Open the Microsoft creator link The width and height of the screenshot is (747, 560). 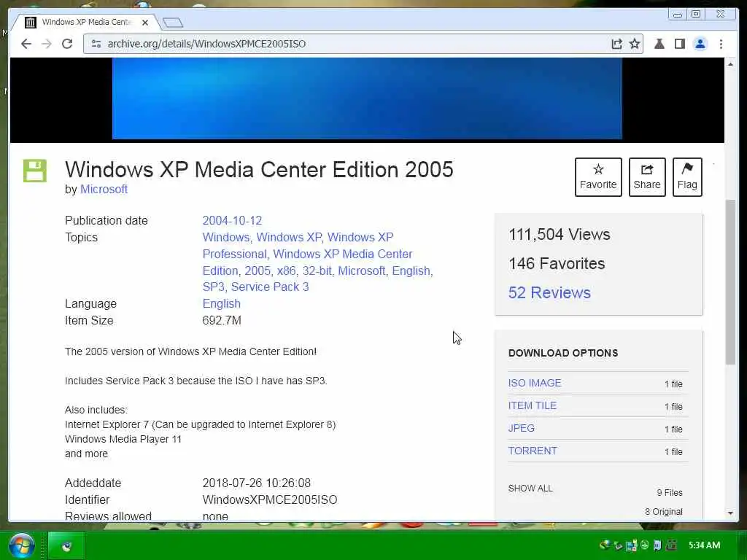pyautogui.click(x=104, y=189)
